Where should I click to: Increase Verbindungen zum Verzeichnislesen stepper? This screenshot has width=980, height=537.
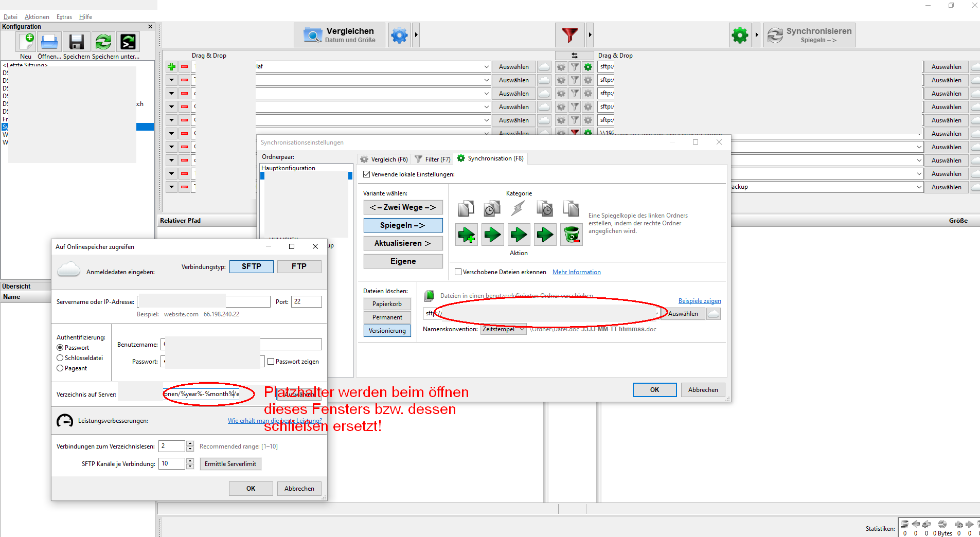click(190, 443)
